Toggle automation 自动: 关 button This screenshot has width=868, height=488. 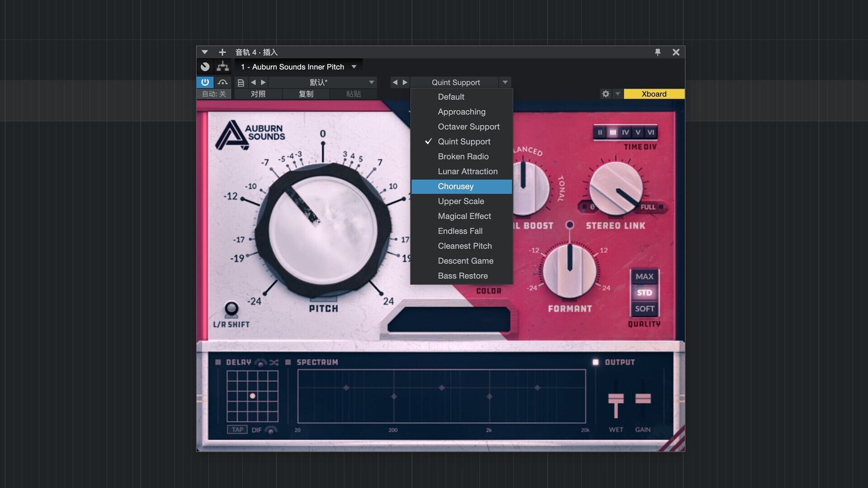point(214,94)
